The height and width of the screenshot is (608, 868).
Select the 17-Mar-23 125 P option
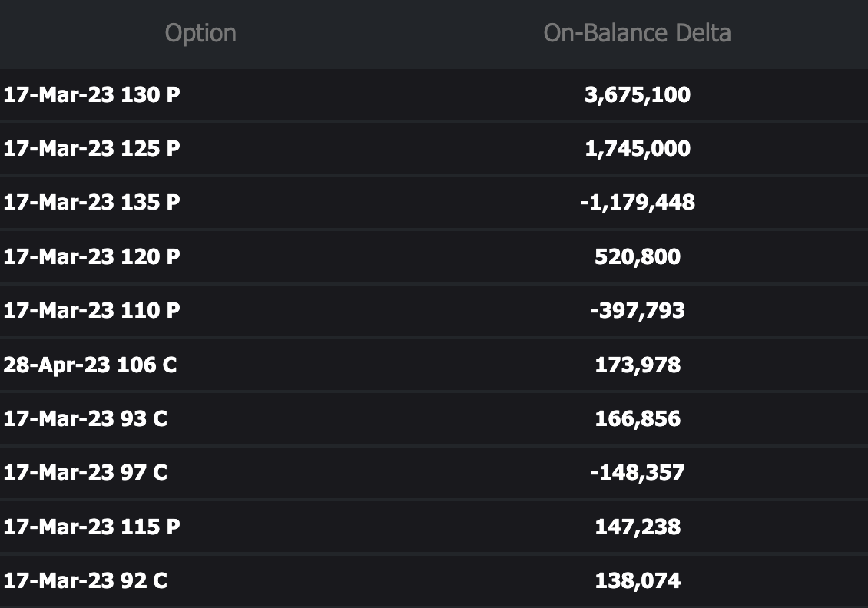click(91, 148)
